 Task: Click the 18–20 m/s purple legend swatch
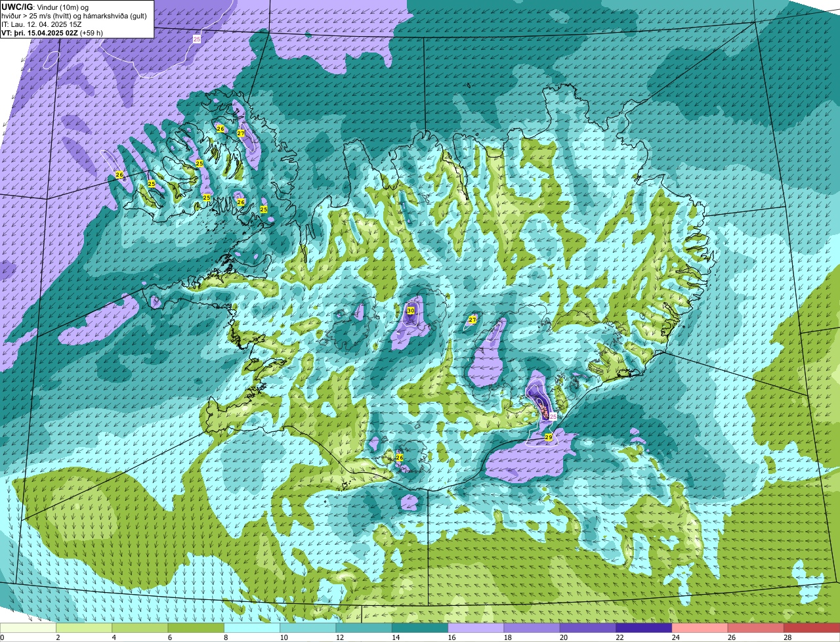click(x=532, y=628)
